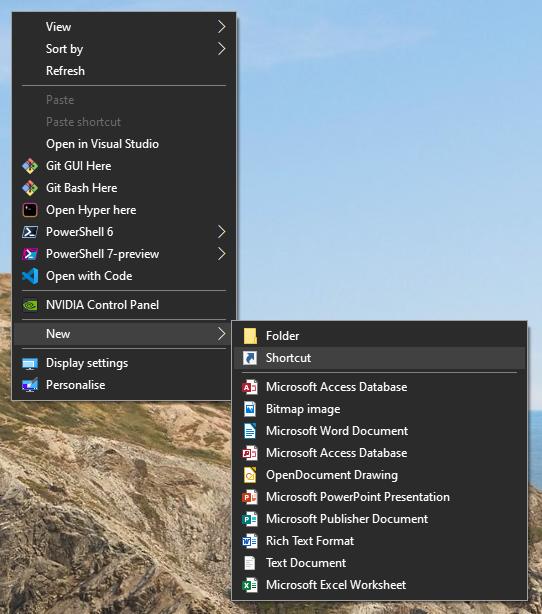Expand the View submenu arrow
The width and height of the screenshot is (542, 614).
point(221,27)
